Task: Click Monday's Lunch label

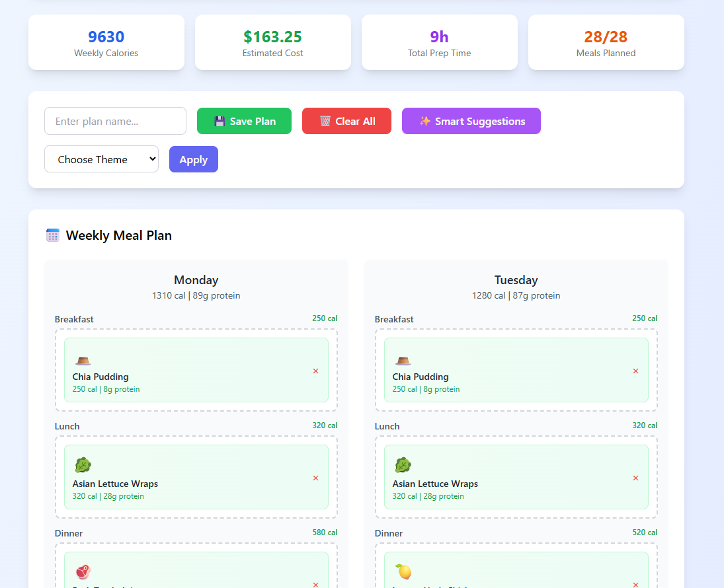Action: 67,426
